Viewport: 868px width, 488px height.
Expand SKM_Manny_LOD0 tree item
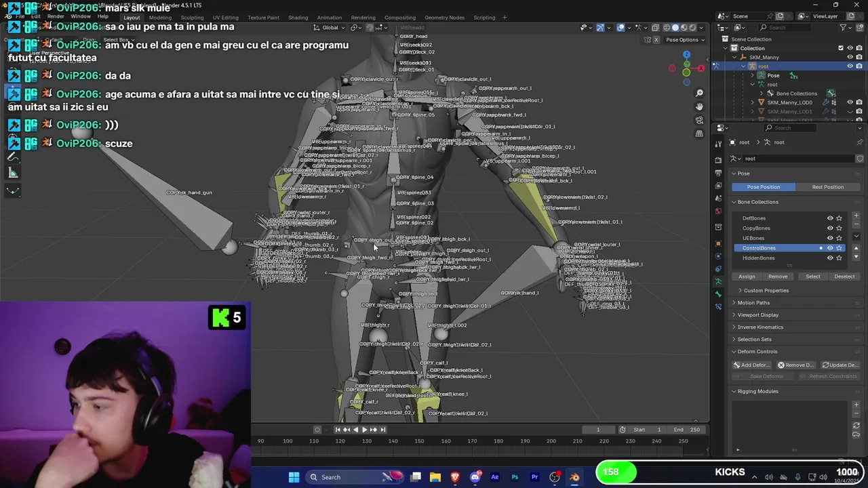tap(752, 102)
